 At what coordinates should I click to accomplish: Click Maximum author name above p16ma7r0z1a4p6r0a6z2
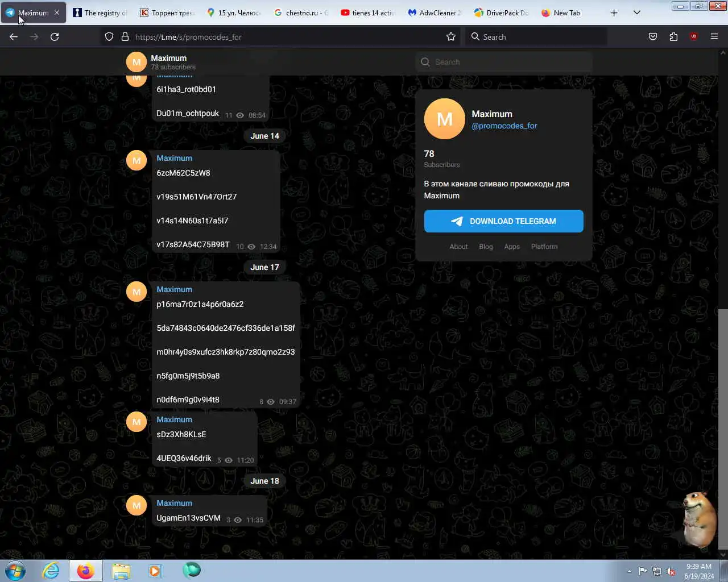point(175,289)
